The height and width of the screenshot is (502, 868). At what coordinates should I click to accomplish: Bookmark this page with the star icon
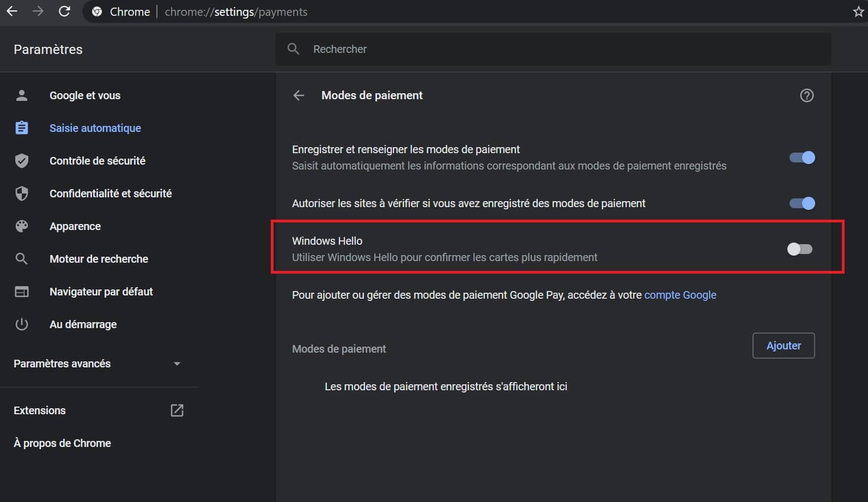(858, 12)
